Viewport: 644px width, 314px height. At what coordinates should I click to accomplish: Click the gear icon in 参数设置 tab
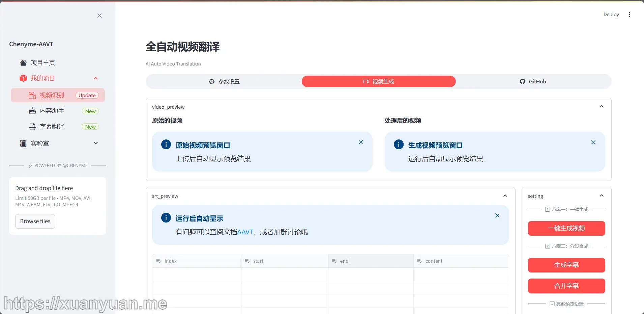[x=212, y=81]
